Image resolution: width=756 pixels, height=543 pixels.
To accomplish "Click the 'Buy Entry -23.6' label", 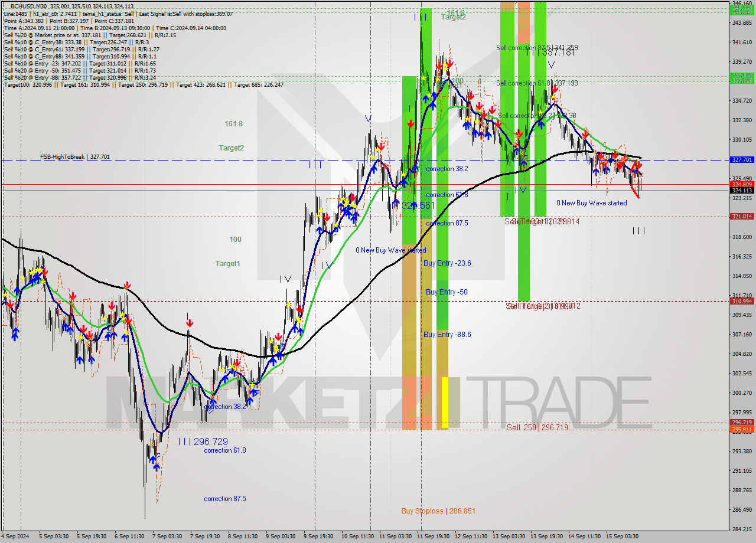I will pyautogui.click(x=447, y=263).
